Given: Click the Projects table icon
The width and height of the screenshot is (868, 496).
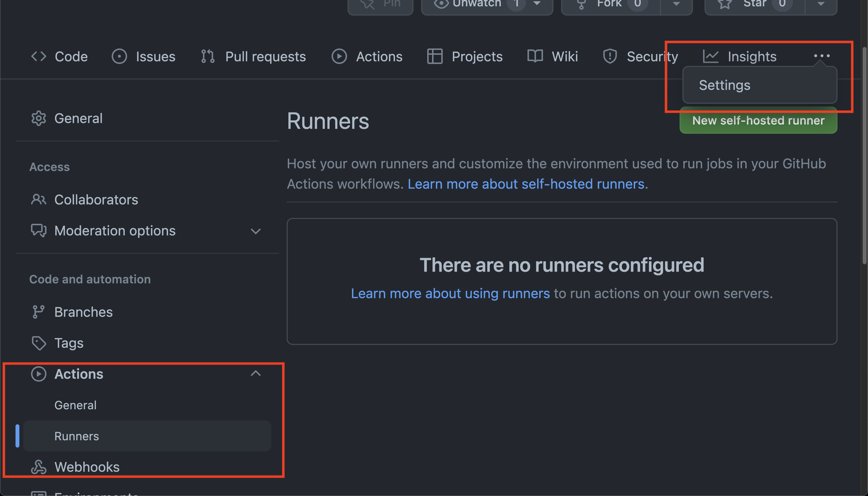Looking at the screenshot, I should click(435, 56).
